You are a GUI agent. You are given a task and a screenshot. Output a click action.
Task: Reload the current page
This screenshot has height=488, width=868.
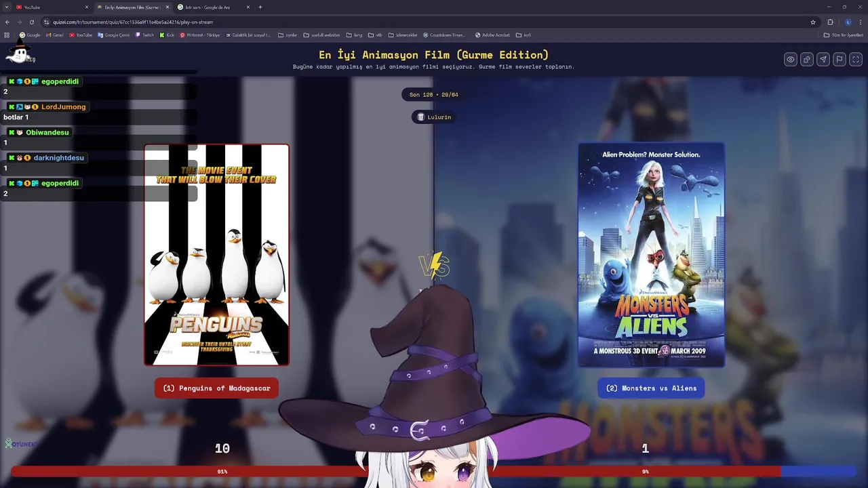tap(31, 22)
